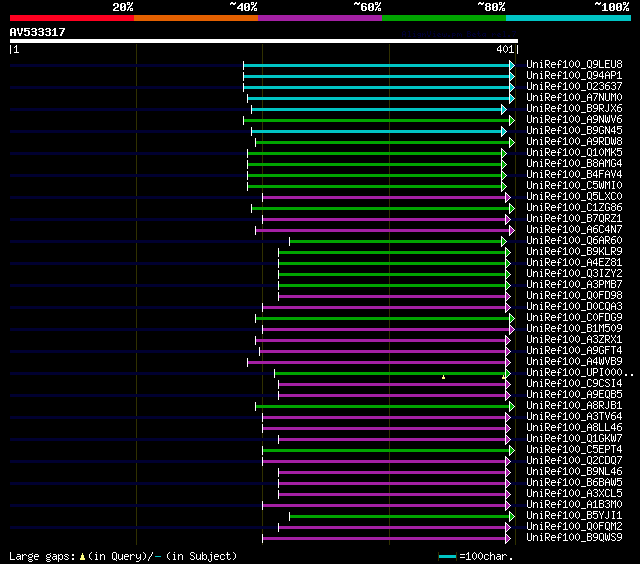The image size is (640, 564).
Task: Click the red 20% identity legend segment
Action: [72, 18]
